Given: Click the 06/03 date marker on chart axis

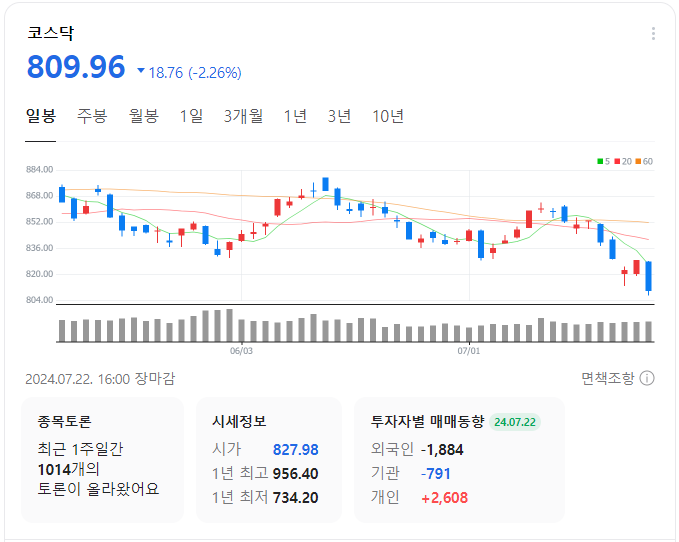Looking at the screenshot, I should click(241, 351).
